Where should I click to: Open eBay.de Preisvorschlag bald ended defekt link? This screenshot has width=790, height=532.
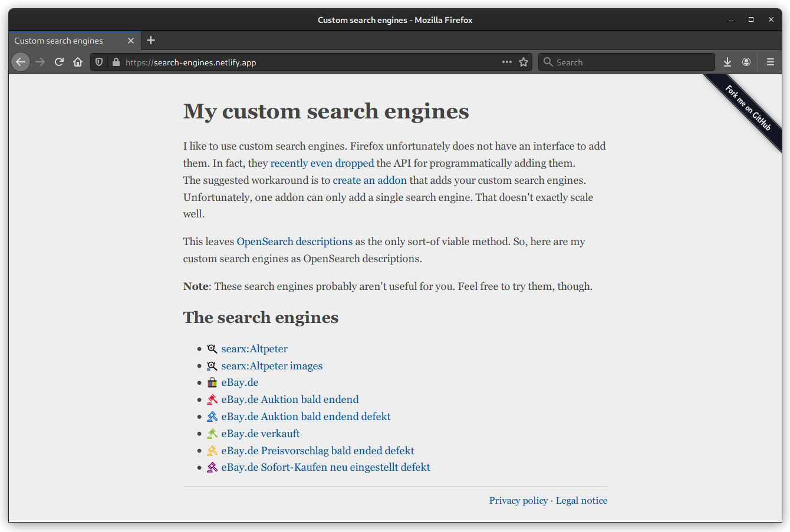click(318, 451)
